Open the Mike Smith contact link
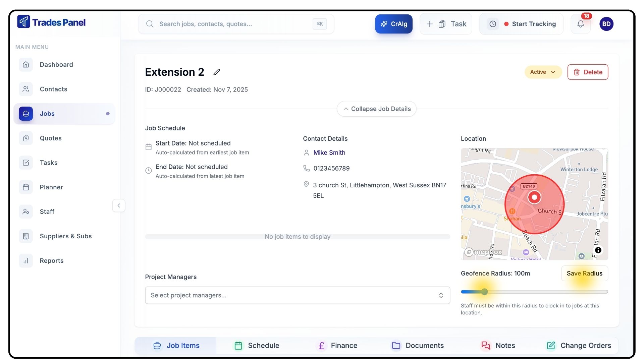This screenshot has height=362, width=644. click(329, 153)
